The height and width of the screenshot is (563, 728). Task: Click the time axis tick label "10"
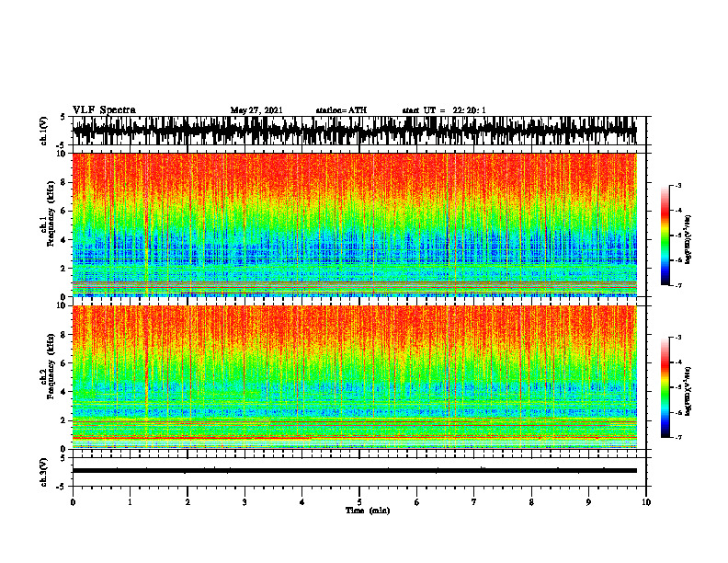pyautogui.click(x=646, y=502)
